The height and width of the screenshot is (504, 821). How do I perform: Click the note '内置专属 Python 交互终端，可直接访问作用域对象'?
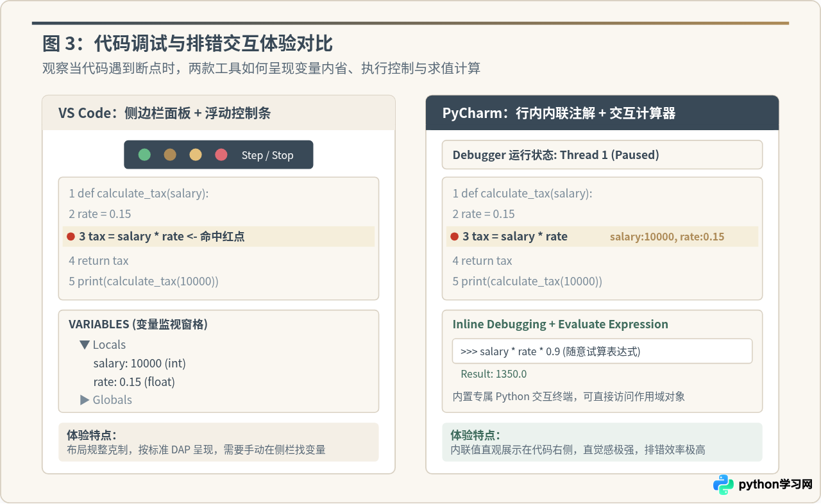click(569, 396)
